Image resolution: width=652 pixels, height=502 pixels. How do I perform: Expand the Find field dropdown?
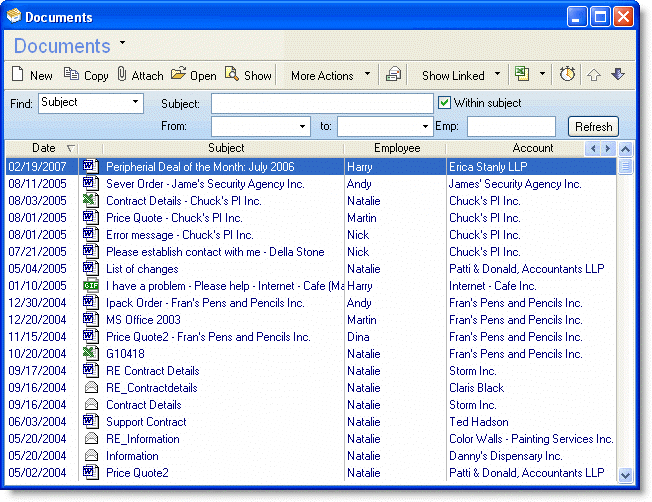[x=136, y=103]
